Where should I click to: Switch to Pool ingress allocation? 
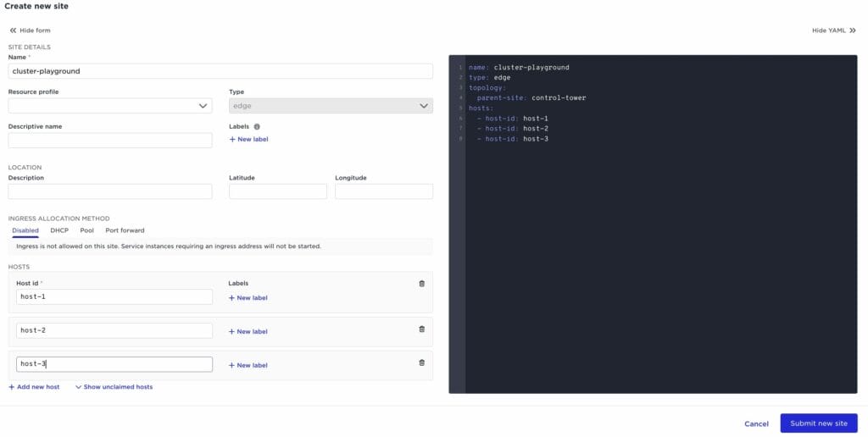pyautogui.click(x=86, y=230)
